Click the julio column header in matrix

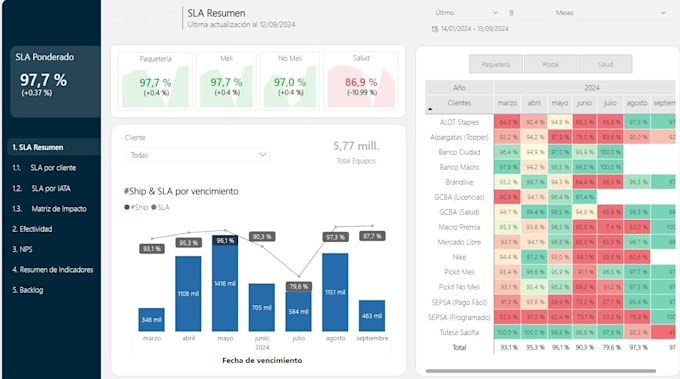(610, 103)
